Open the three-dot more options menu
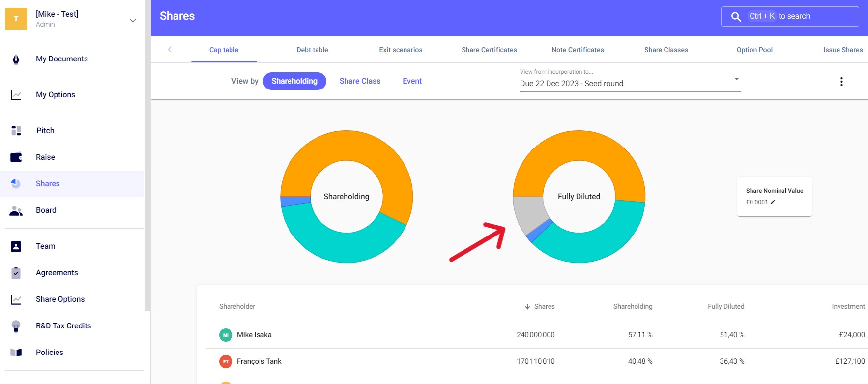The height and width of the screenshot is (384, 868). (x=841, y=82)
